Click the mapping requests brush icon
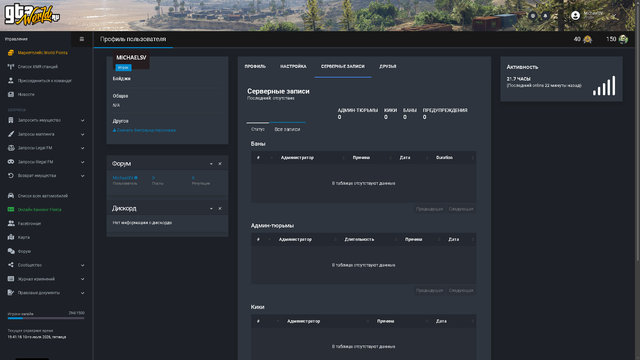640x360 pixels. pyautogui.click(x=11, y=134)
